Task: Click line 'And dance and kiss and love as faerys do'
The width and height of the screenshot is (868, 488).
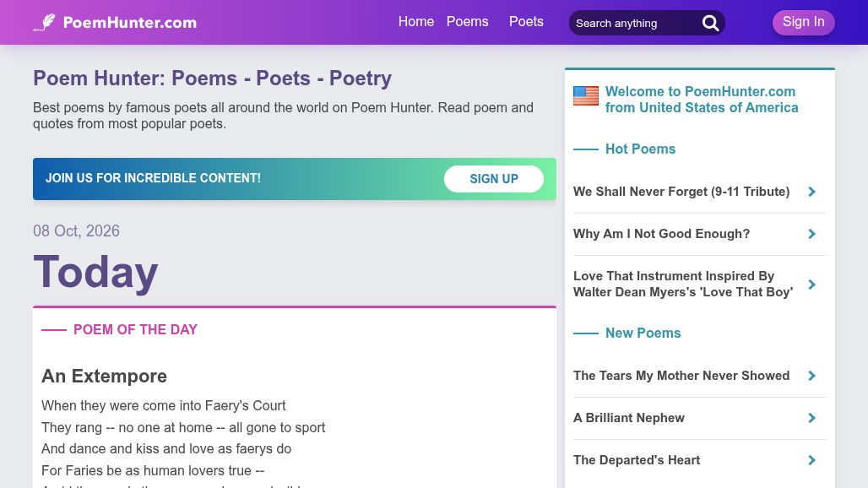Action: point(166,448)
